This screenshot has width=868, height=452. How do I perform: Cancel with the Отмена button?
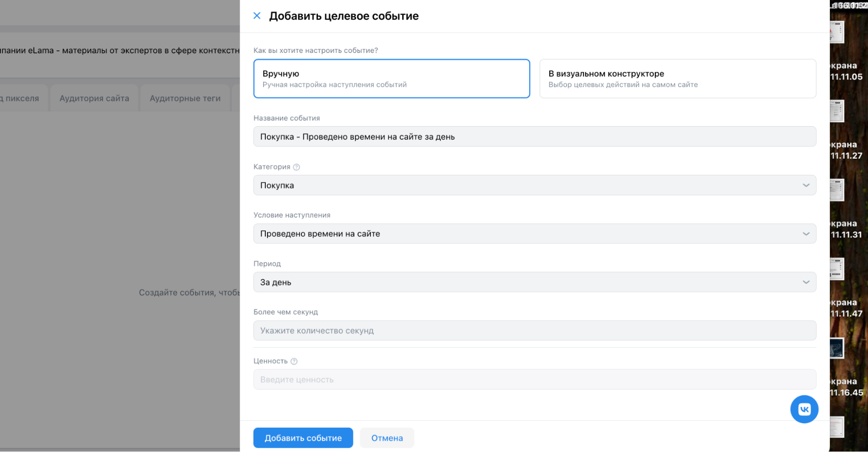[x=386, y=438]
